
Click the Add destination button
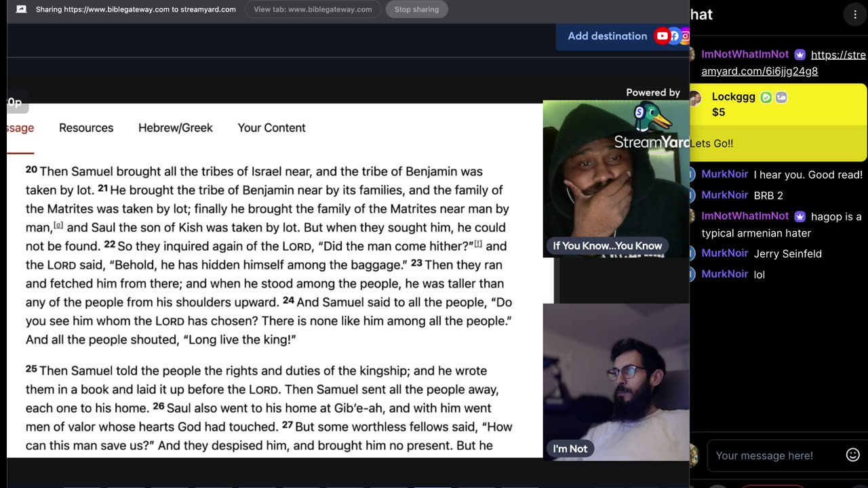(x=608, y=36)
